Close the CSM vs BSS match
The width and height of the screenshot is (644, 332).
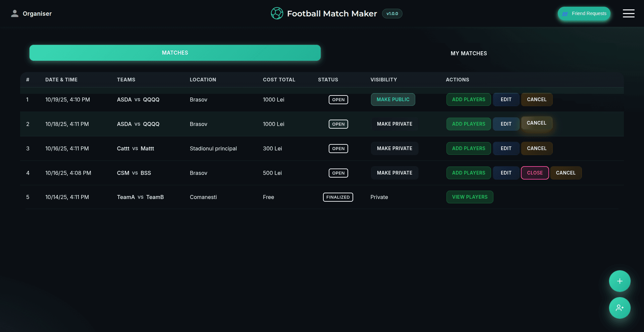[x=535, y=173]
